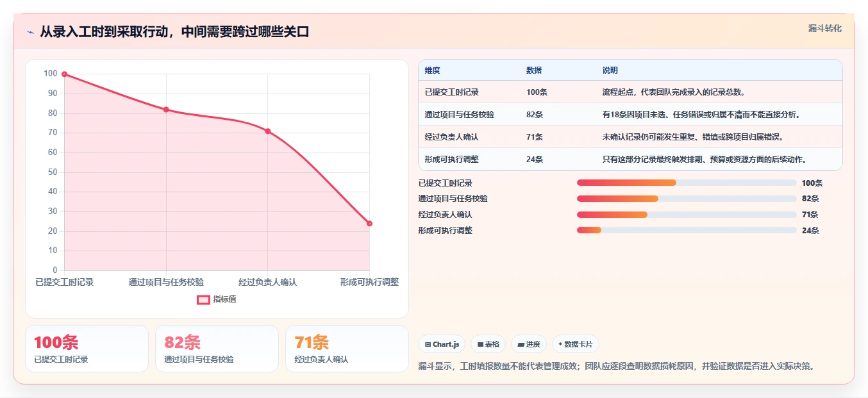This screenshot has height=398, width=868.
Task: Open the 82条 stat card
Action: pyautogui.click(x=217, y=349)
